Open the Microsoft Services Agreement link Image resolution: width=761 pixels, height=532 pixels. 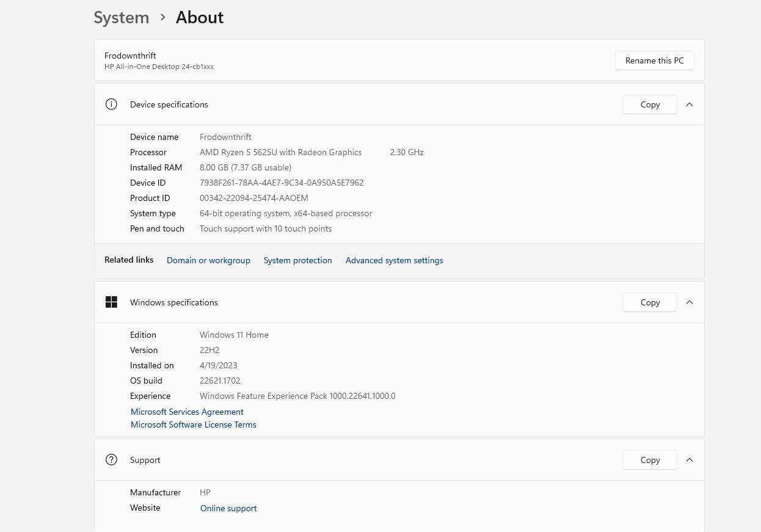point(187,412)
